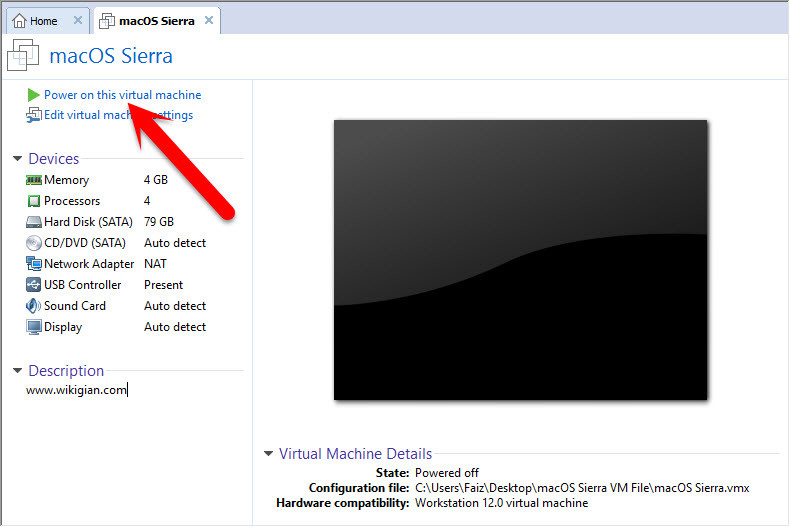790x527 pixels.
Task: Collapse the Description section
Action: [18, 371]
